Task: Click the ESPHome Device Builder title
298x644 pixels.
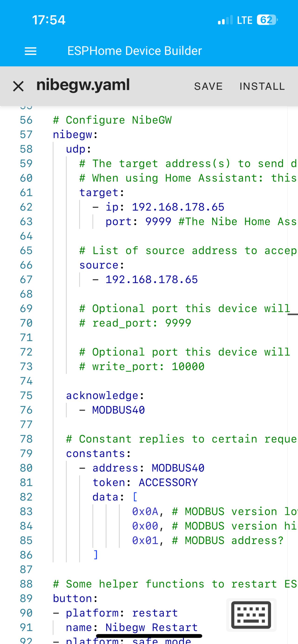Action: click(135, 51)
